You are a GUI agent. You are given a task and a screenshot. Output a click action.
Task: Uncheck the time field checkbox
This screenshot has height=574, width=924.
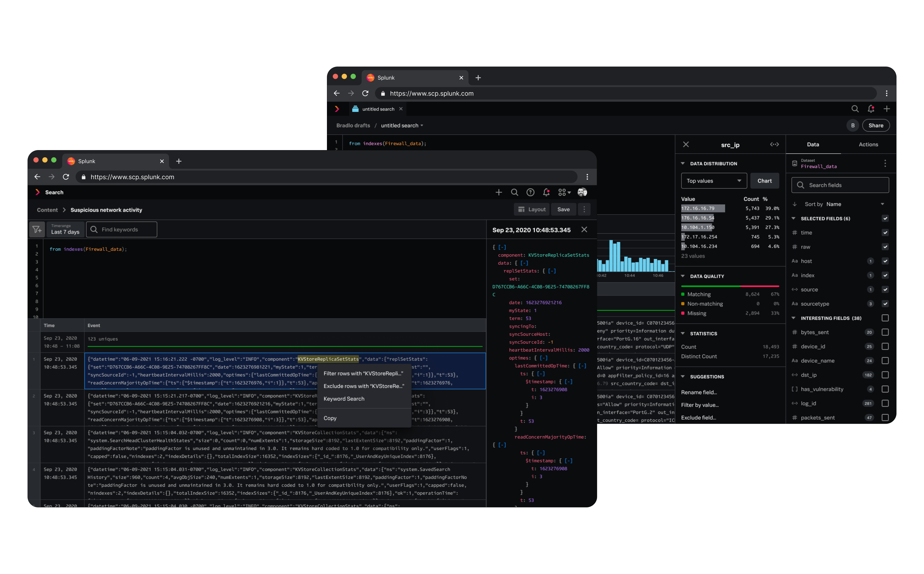point(885,233)
